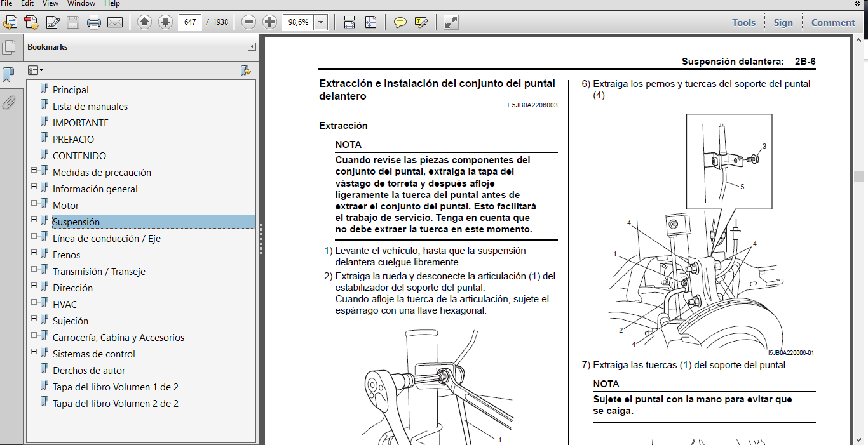
Task: Expand the Suspensión bookmark
Action: [x=34, y=219]
